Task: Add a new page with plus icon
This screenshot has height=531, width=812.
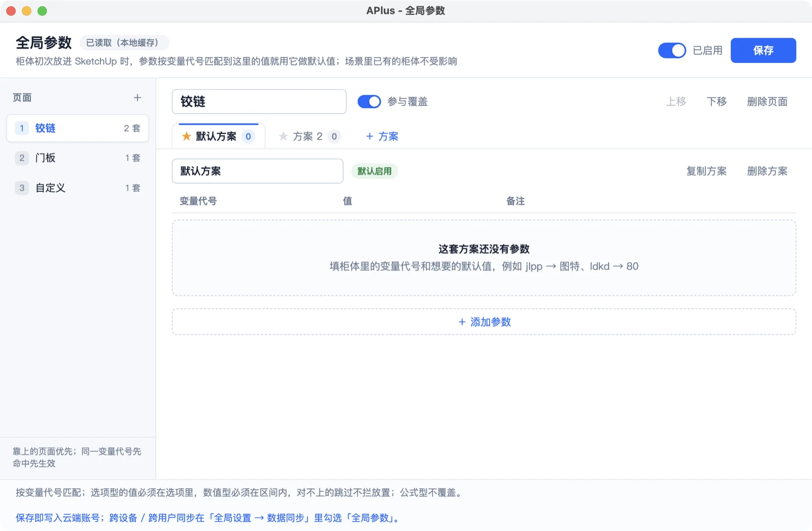Action: [137, 97]
